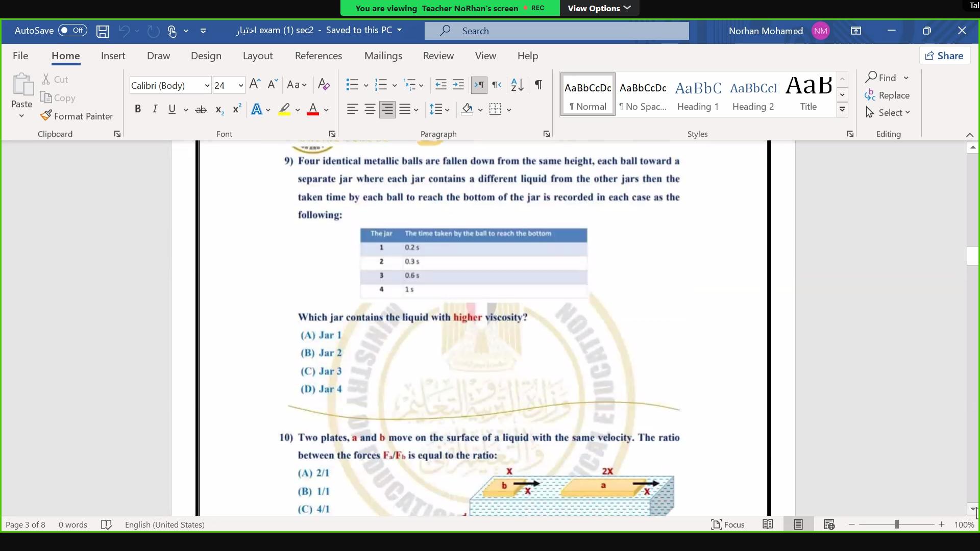Open the References tab
This screenshot has width=980, height=551.
coord(318,56)
